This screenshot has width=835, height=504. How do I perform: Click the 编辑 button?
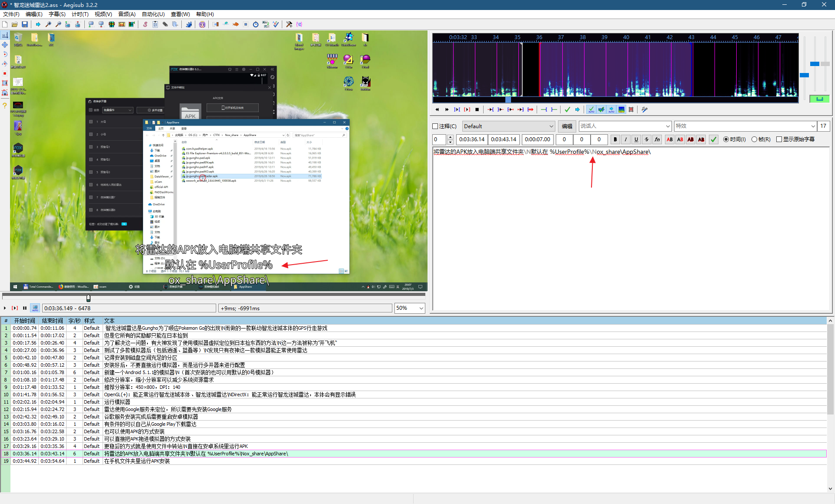click(x=567, y=126)
